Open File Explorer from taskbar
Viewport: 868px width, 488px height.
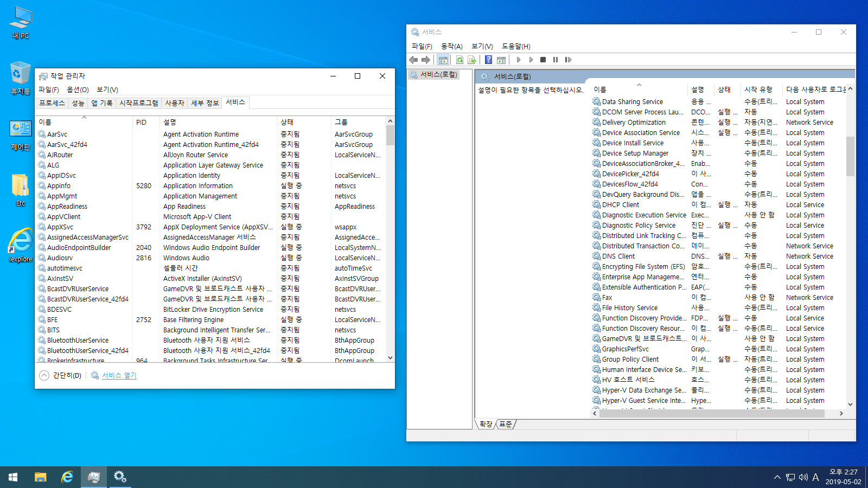(41, 477)
